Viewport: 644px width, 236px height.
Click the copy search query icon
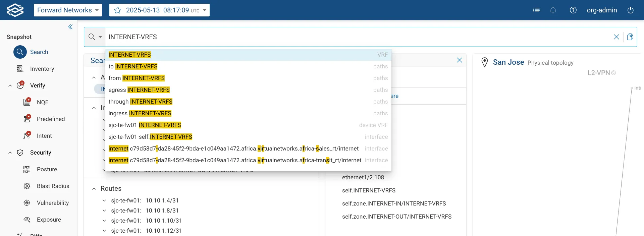(x=630, y=37)
